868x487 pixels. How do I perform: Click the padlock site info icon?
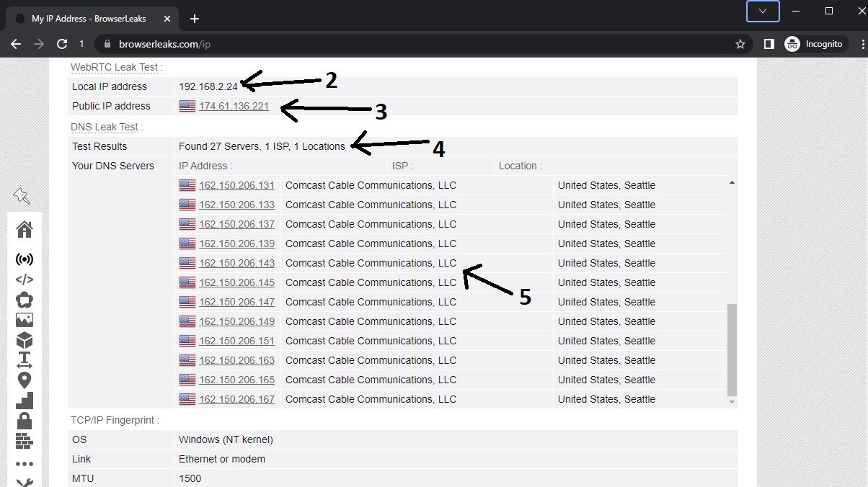tap(107, 44)
